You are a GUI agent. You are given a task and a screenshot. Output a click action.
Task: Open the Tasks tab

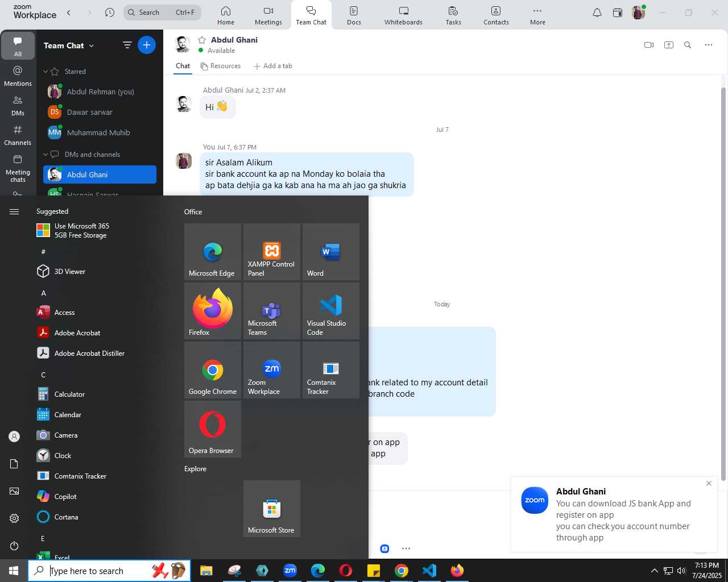pos(453,15)
